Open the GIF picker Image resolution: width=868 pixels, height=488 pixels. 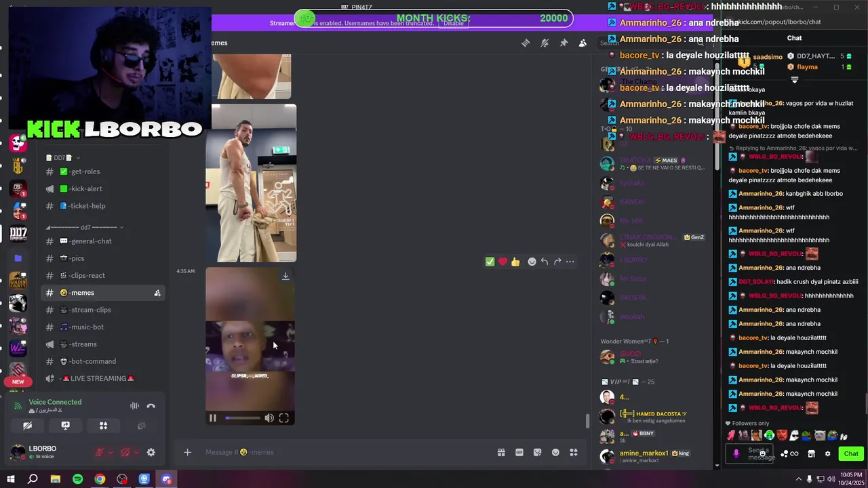coord(519,452)
